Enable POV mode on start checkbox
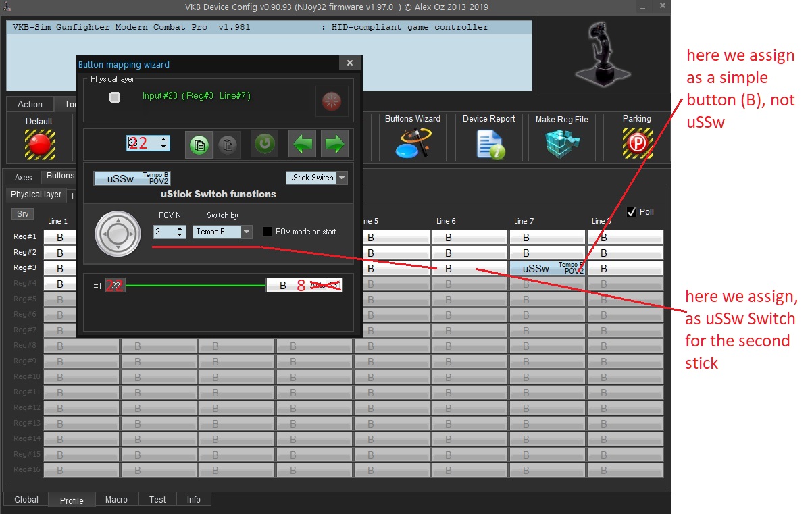Image resolution: width=812 pixels, height=514 pixels. pos(268,232)
